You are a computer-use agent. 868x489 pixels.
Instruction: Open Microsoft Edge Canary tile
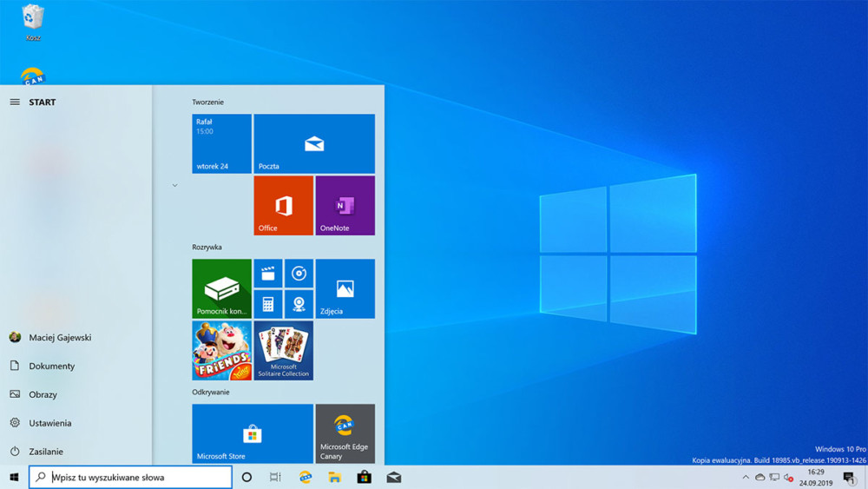pyautogui.click(x=345, y=433)
